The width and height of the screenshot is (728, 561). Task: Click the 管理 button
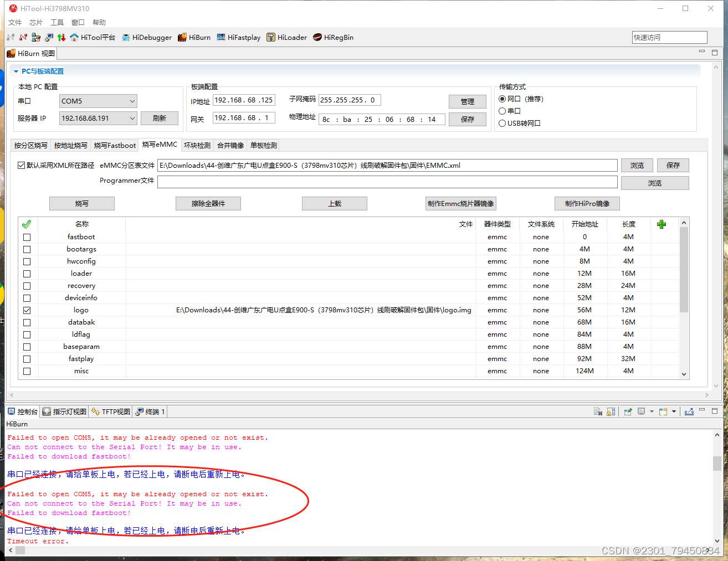(x=468, y=101)
